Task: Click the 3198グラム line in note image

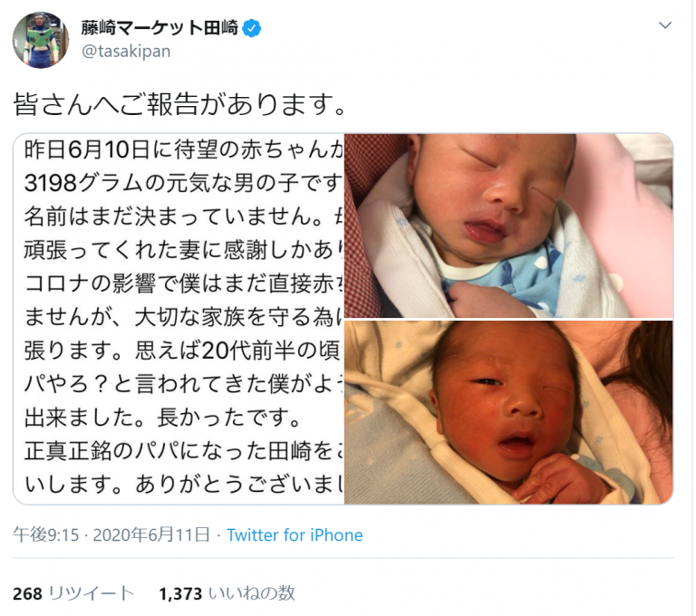Action: pos(183,183)
